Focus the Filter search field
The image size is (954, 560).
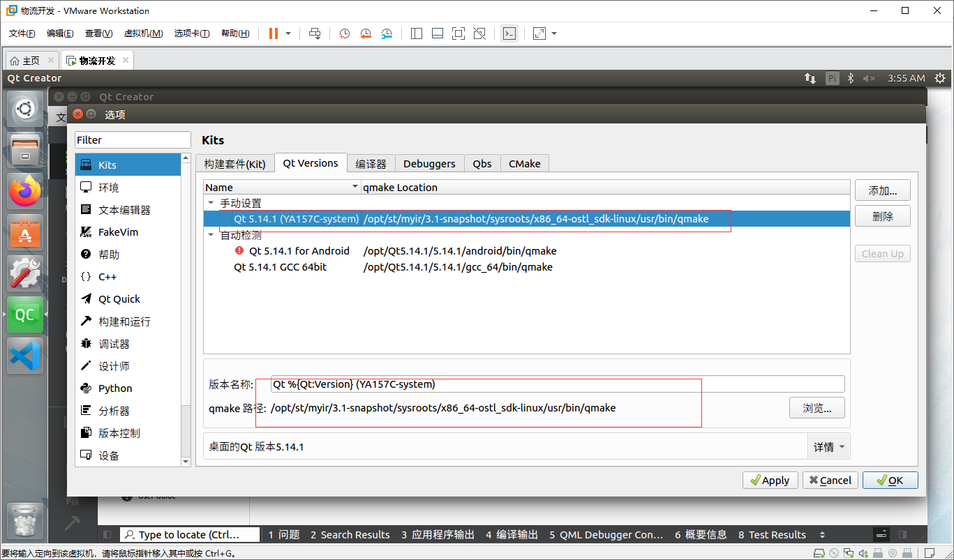(x=133, y=140)
